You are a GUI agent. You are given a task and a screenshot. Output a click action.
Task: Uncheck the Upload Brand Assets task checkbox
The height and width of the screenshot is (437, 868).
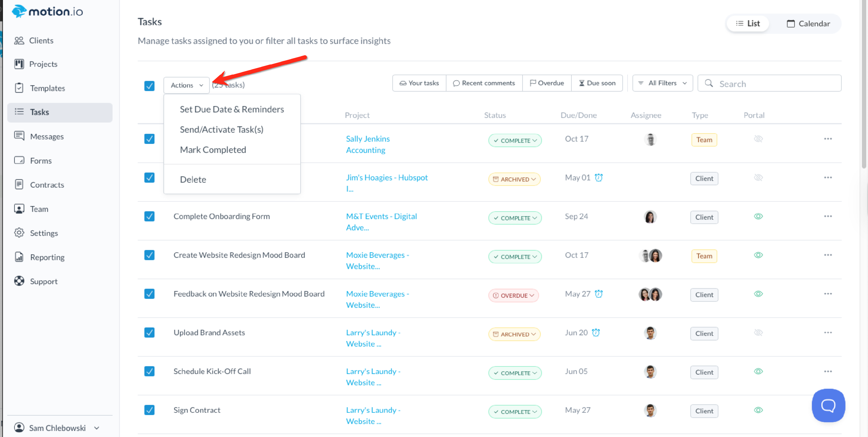[x=149, y=332]
